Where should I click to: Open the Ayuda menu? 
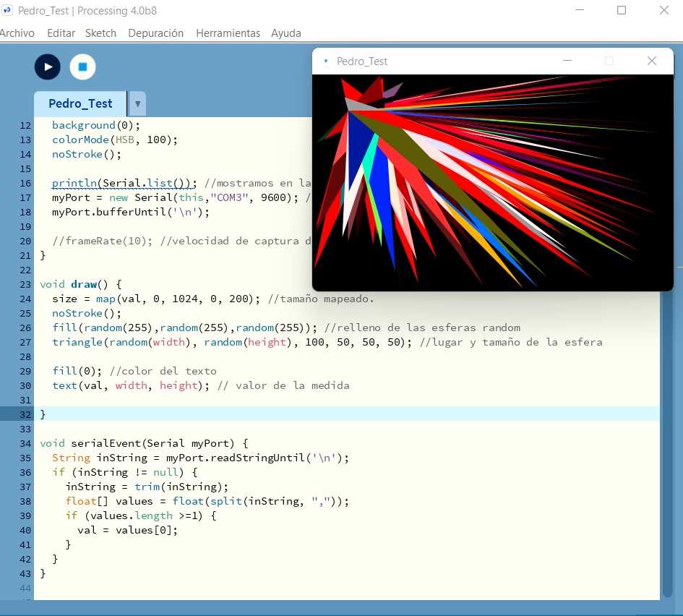coord(286,33)
